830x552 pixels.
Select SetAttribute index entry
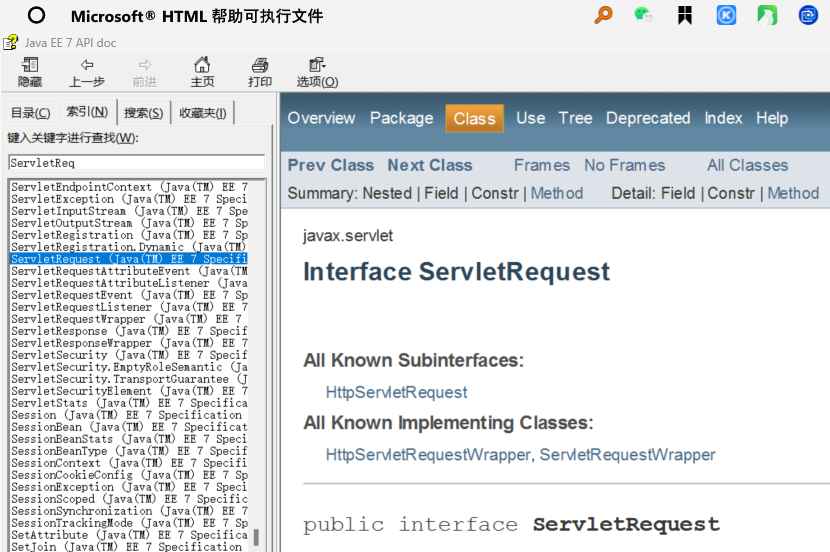(x=129, y=535)
